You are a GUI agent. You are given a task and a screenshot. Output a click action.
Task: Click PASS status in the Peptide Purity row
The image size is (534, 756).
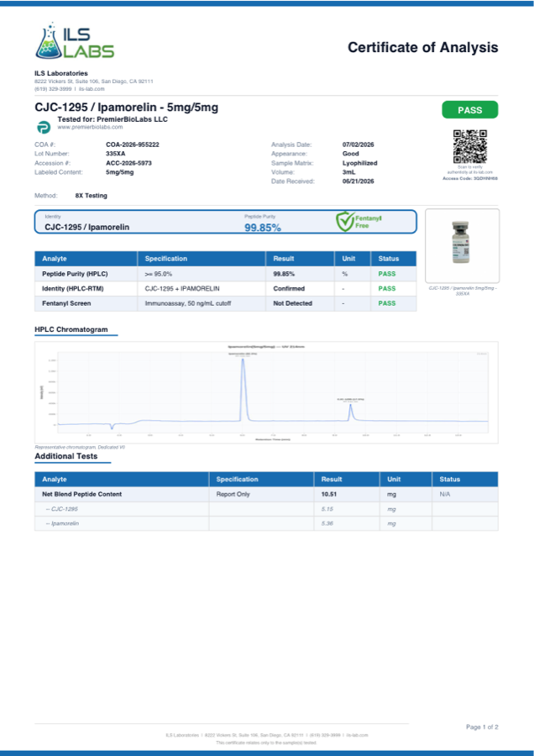coord(387,274)
